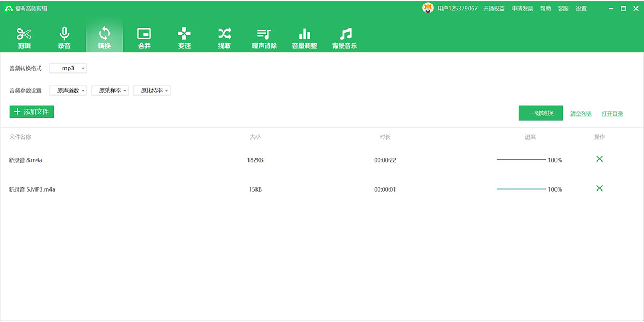Open the 原声道数 channel dropdown
This screenshot has height=322, width=644.
coord(68,91)
